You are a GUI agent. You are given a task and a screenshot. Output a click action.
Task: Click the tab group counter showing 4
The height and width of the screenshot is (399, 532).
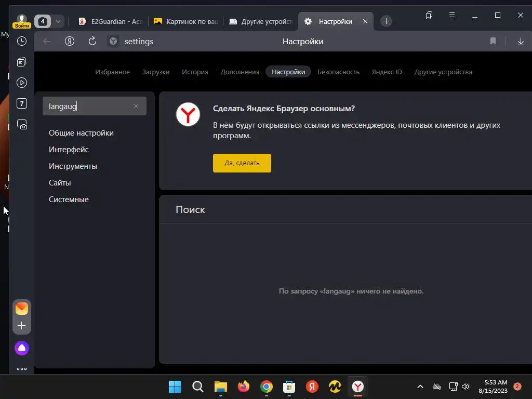point(43,21)
